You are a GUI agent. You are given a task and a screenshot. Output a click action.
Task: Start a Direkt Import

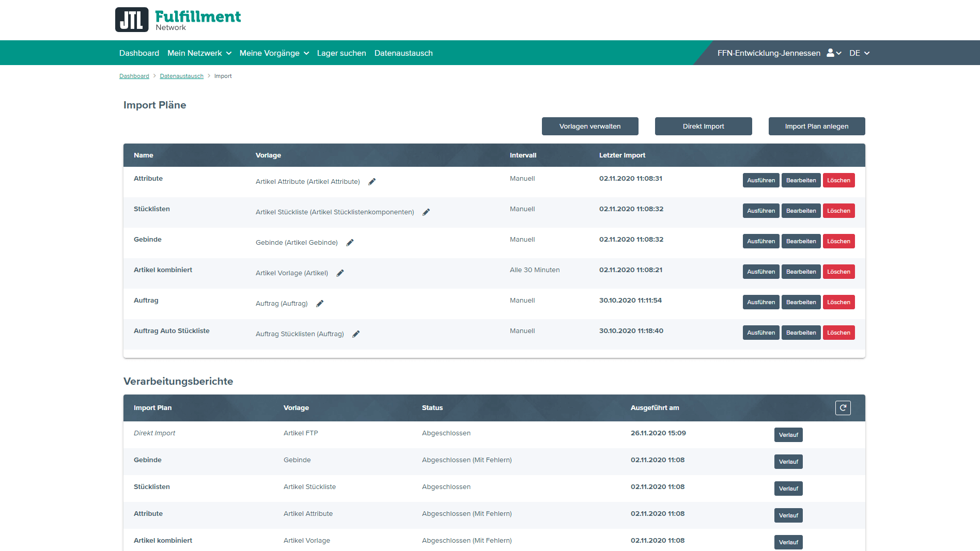click(x=703, y=127)
